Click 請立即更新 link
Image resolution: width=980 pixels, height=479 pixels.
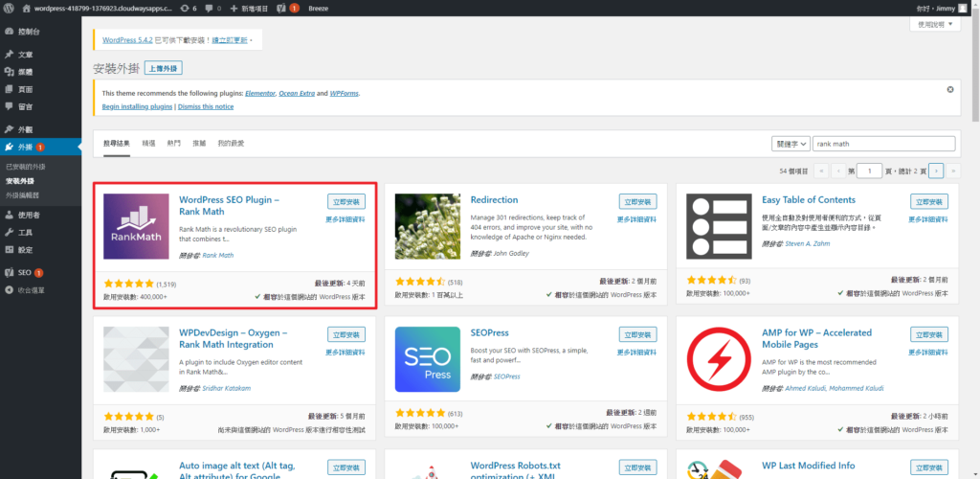pyautogui.click(x=230, y=40)
